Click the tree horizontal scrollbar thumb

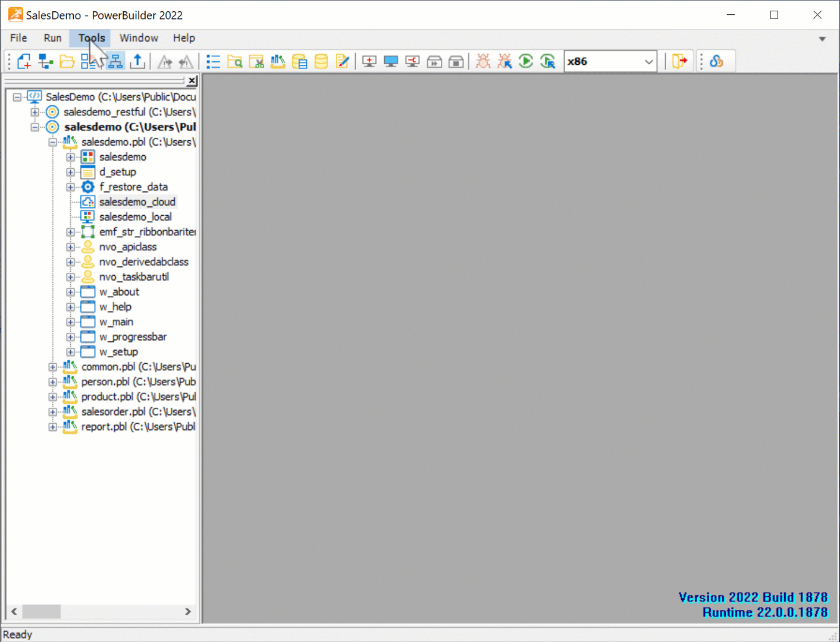click(x=41, y=611)
